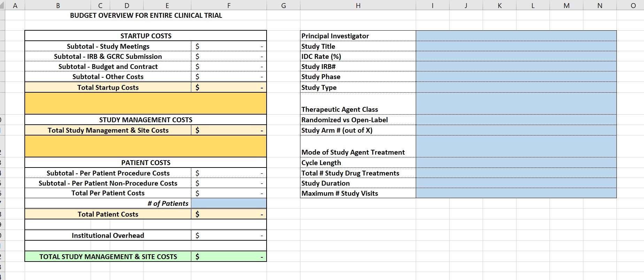644x280 pixels.
Task: Click the blue # of Patients entry cell
Action: (x=229, y=203)
